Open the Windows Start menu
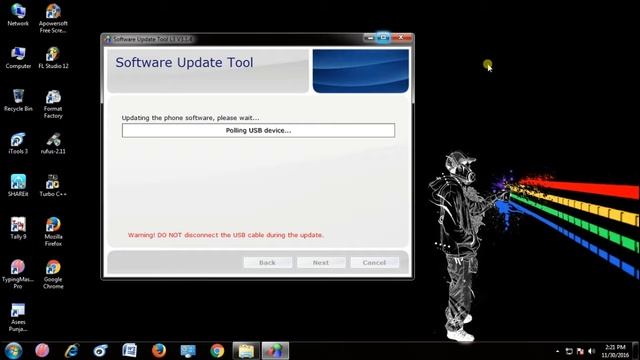 [x=13, y=351]
